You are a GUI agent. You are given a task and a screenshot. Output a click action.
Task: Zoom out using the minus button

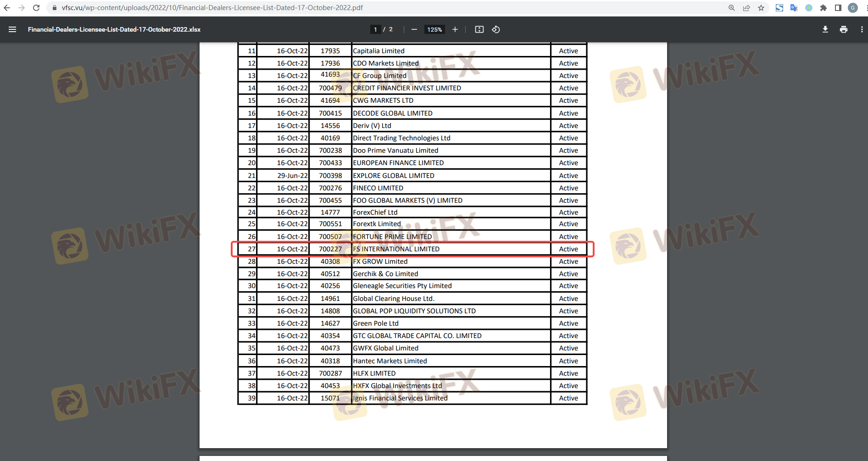click(x=414, y=29)
